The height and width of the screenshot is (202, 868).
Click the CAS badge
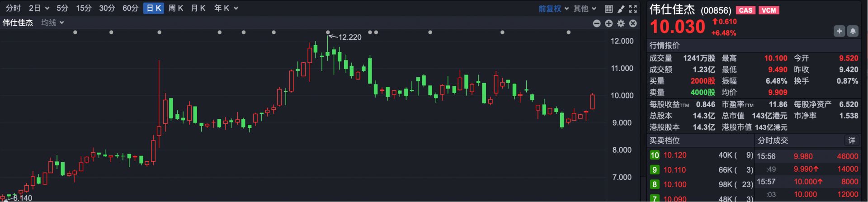(x=745, y=10)
